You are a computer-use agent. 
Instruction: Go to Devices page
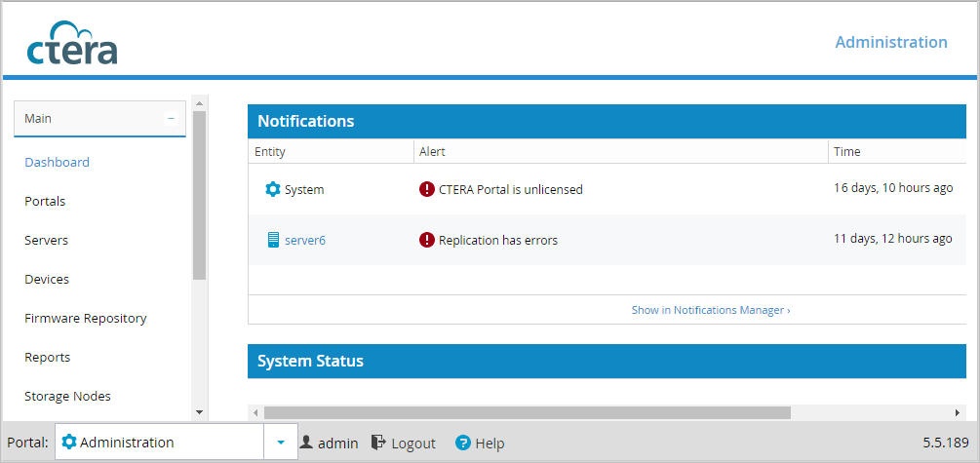click(47, 280)
